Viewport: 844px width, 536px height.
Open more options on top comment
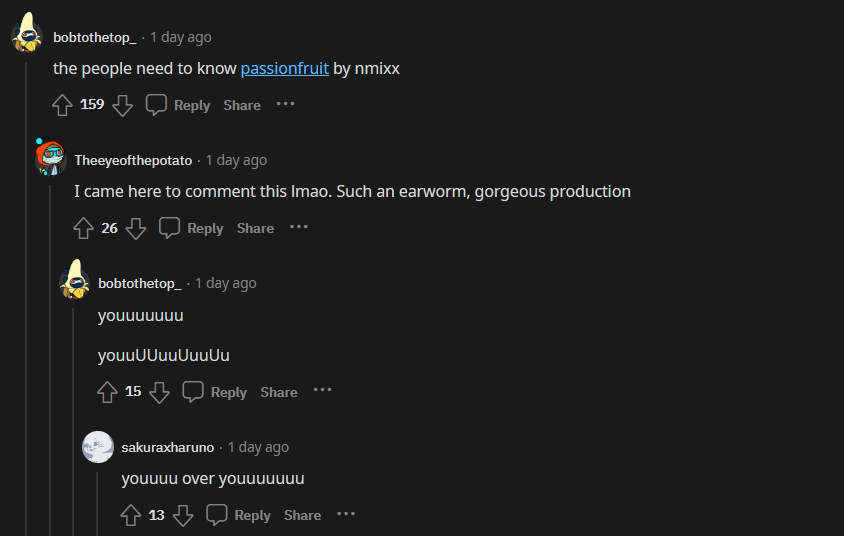(x=286, y=104)
